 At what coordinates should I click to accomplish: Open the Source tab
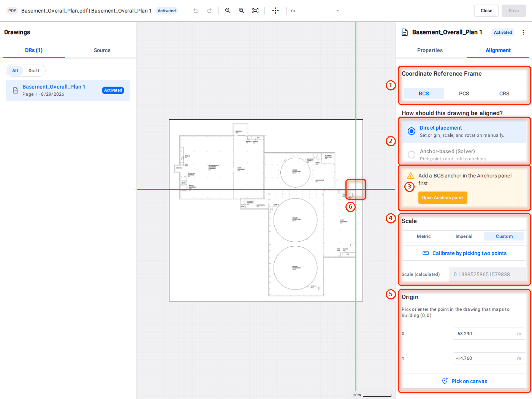[x=102, y=50]
